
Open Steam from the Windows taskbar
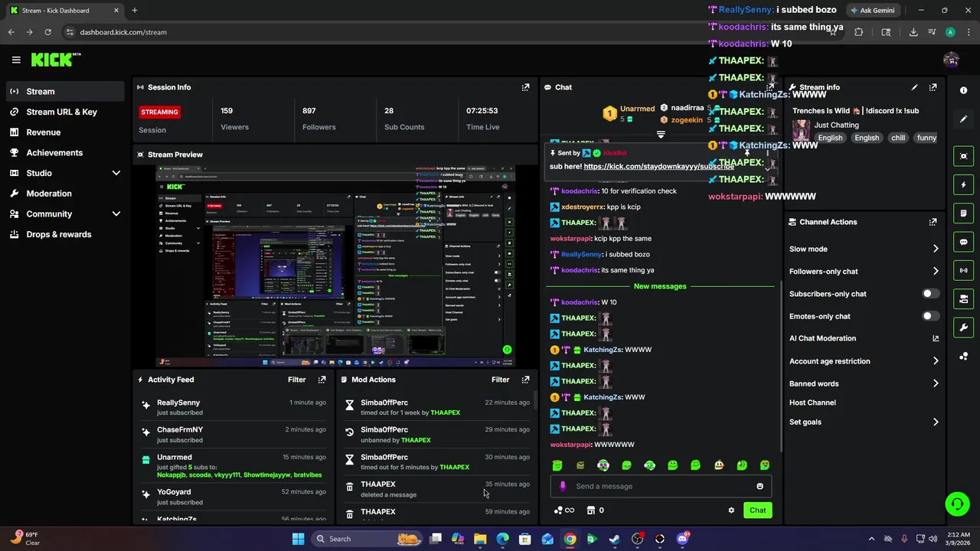point(615,539)
